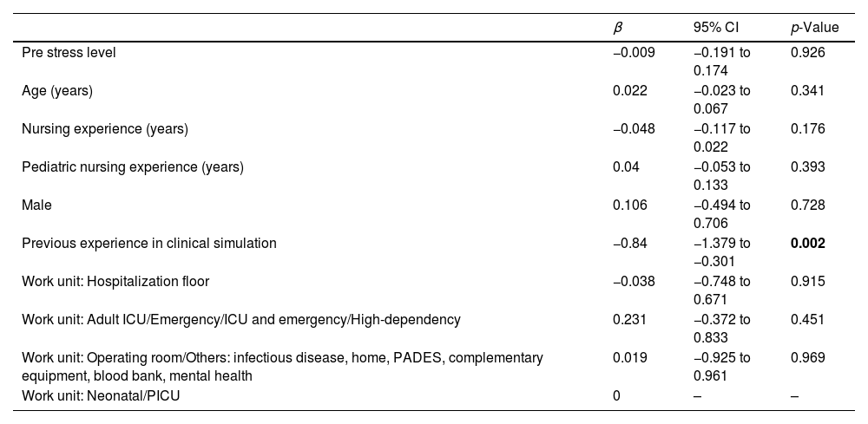Click the 0.341 p-value for Age
The image size is (868, 424).
[807, 90]
